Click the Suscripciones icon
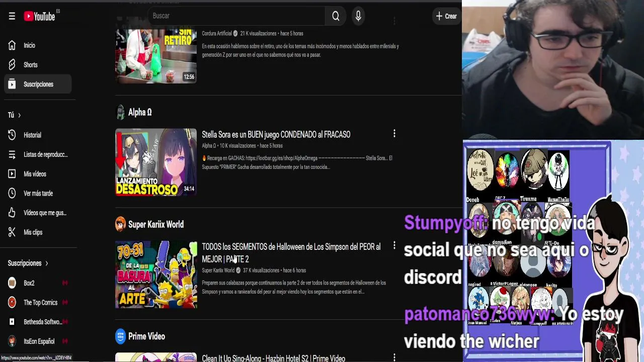The width and height of the screenshot is (644, 362). tap(12, 84)
